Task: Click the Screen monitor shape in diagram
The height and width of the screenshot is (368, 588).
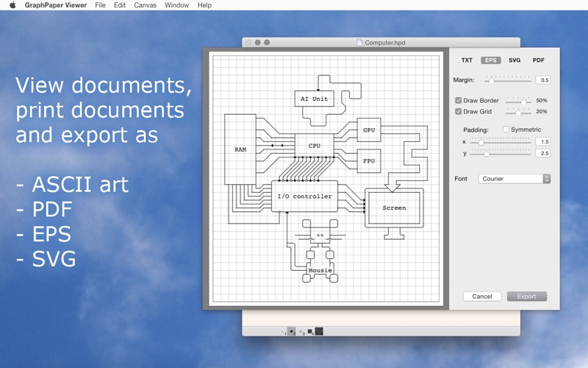Action: pyautogui.click(x=394, y=208)
